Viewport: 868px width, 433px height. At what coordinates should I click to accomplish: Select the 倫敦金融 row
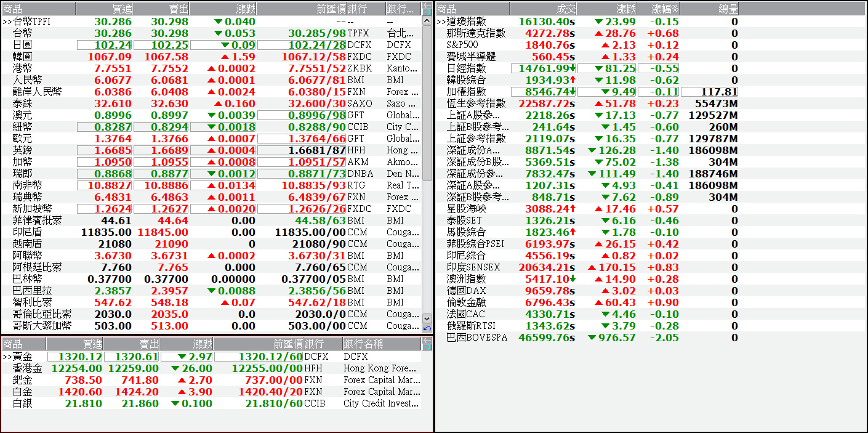(587, 302)
